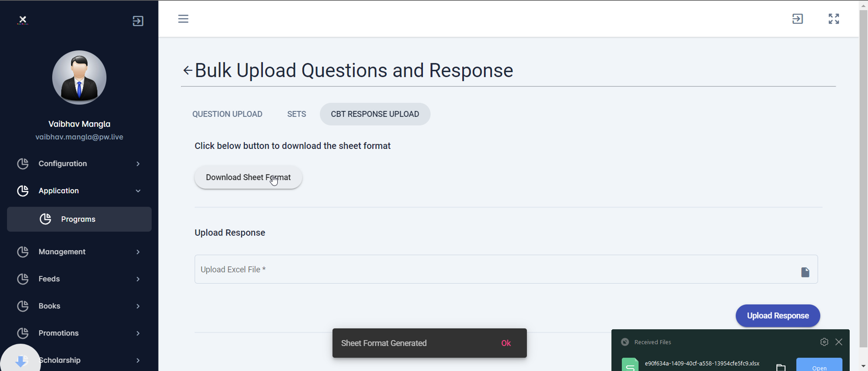
Task: Close the Received Files panel
Action: click(839, 342)
